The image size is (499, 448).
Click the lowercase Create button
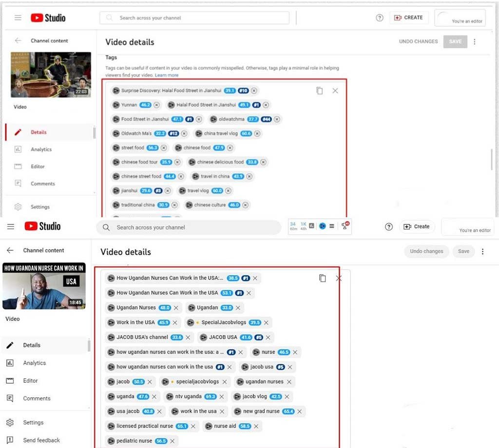[417, 227]
